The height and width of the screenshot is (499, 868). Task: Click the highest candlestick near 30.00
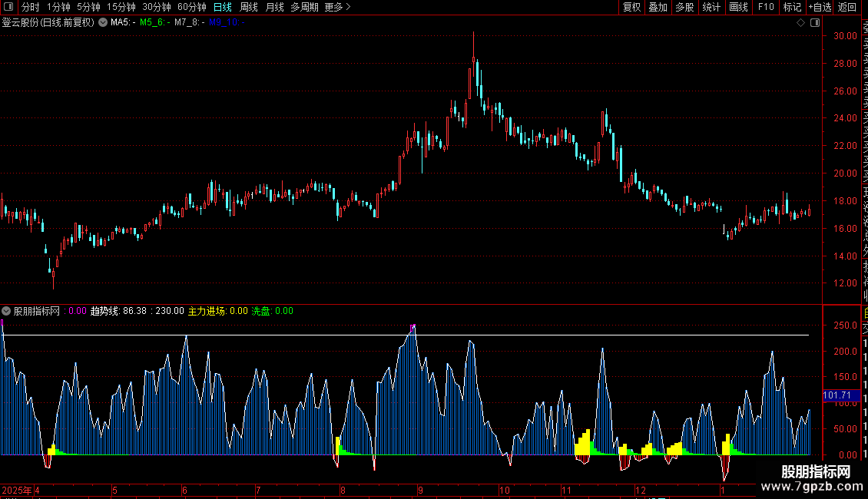point(473,55)
